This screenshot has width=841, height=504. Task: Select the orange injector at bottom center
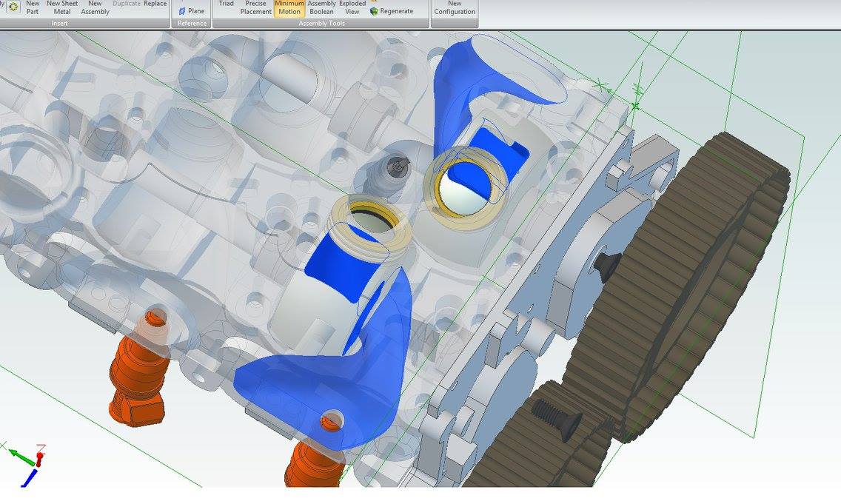click(316, 461)
